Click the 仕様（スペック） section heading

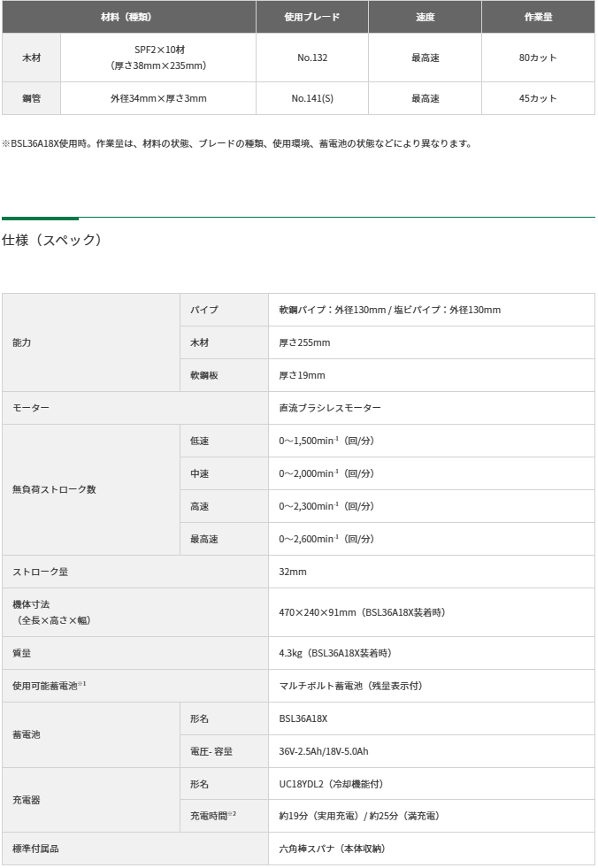pos(52,240)
